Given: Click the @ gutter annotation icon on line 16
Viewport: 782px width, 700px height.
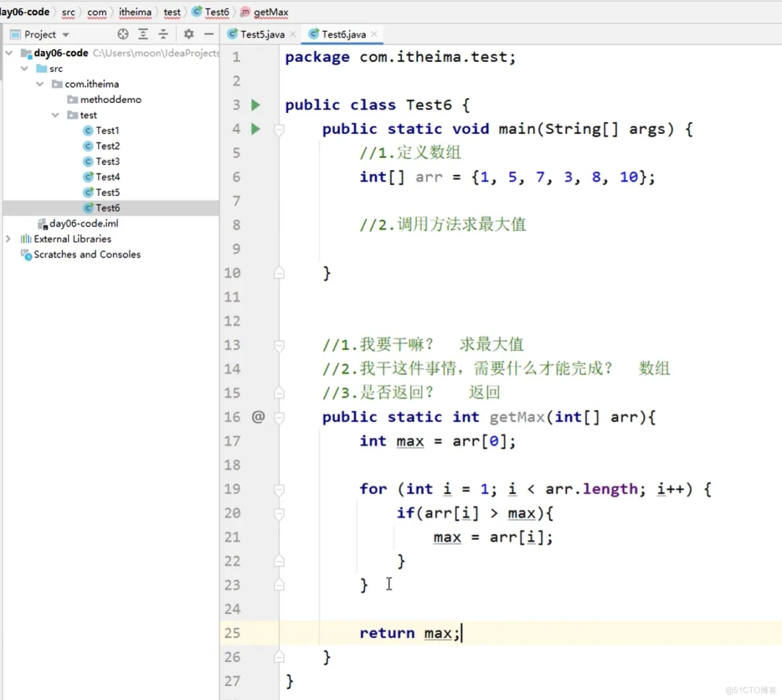Looking at the screenshot, I should tap(258, 416).
